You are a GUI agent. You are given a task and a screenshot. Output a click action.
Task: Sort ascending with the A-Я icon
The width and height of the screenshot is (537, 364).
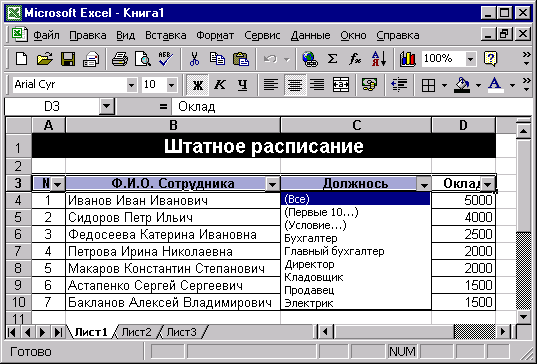379,59
